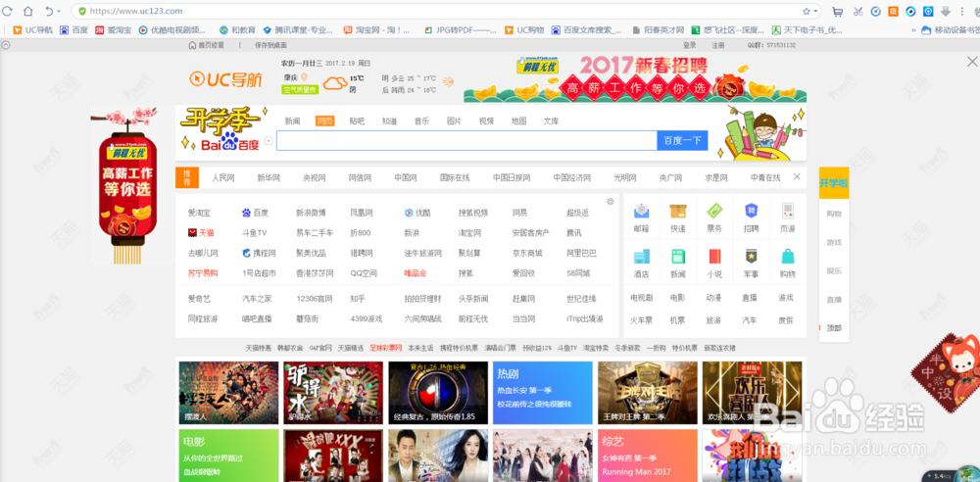Click 首页修复 in the page top bar

[206, 45]
